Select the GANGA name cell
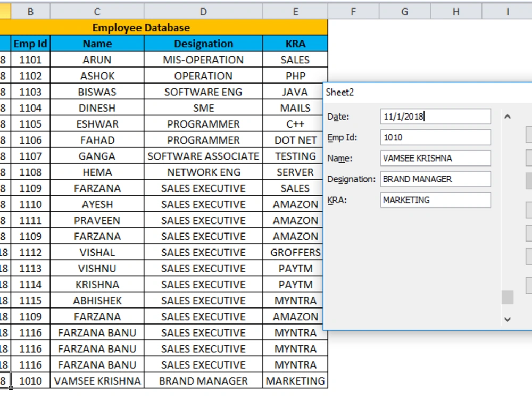This screenshot has width=532, height=399. [x=97, y=156]
